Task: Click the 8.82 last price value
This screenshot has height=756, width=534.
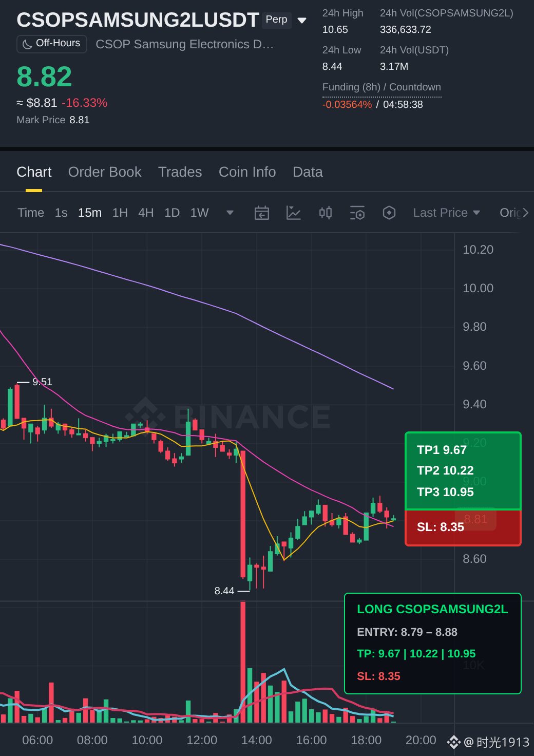Action: pos(44,77)
